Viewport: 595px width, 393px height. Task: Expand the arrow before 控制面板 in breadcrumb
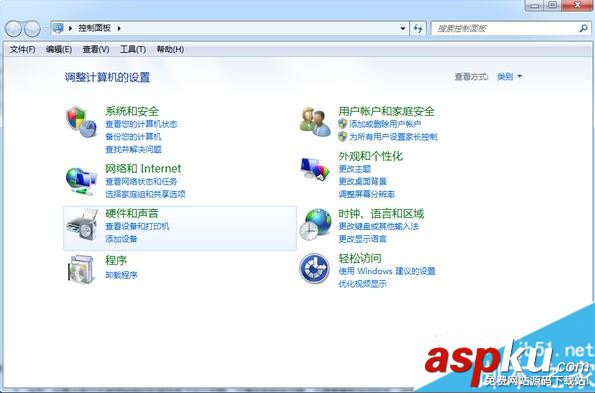click(70, 28)
